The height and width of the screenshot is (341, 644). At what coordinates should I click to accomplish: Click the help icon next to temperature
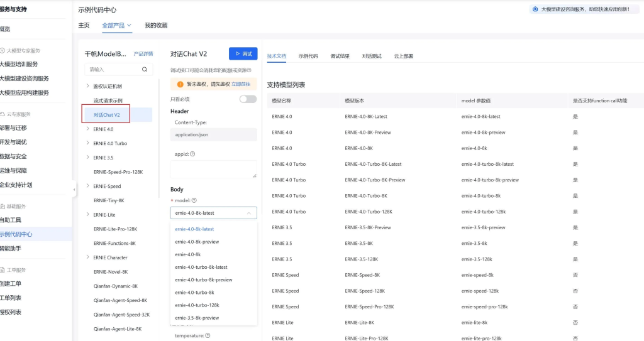pos(208,335)
